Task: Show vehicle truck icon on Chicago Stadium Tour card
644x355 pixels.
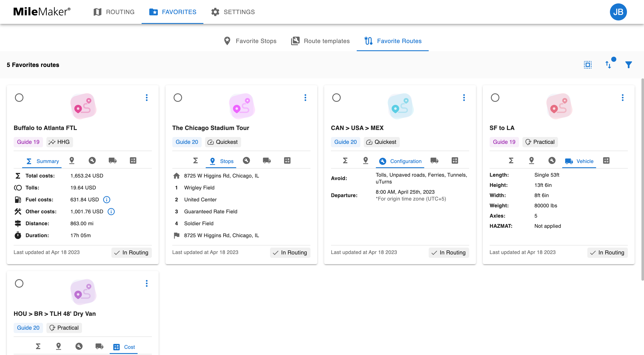Action: point(267,161)
